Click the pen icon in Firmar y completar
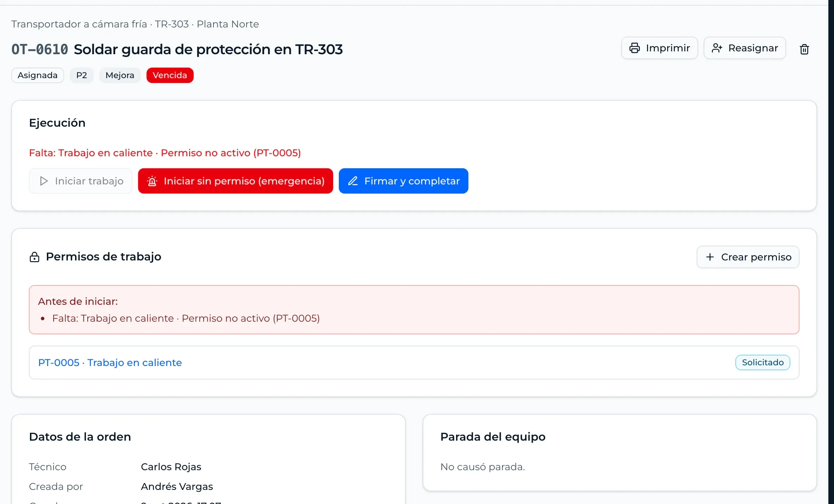This screenshot has height=504, width=834. pos(353,181)
